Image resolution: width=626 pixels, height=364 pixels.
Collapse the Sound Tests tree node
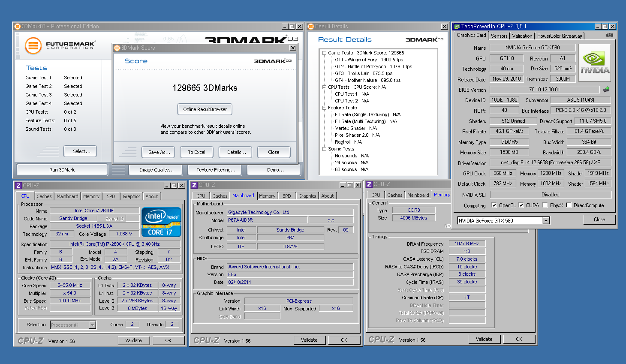(325, 149)
